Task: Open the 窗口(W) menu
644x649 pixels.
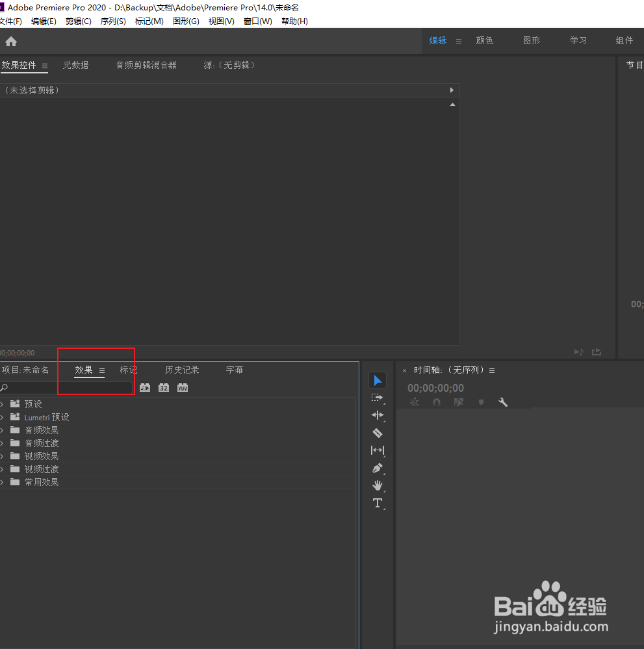Action: (257, 21)
